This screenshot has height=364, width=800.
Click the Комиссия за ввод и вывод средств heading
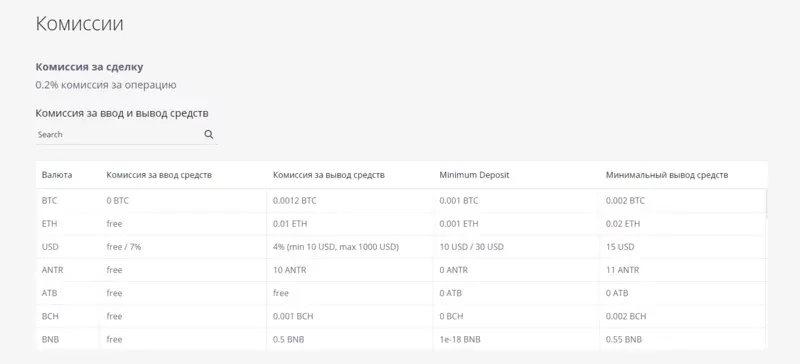[x=122, y=113]
